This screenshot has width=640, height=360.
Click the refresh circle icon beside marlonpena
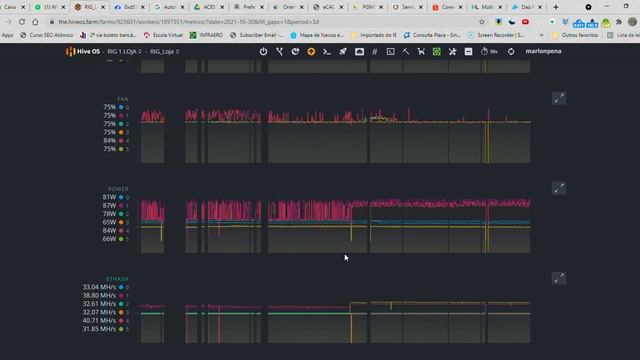pos(511,51)
